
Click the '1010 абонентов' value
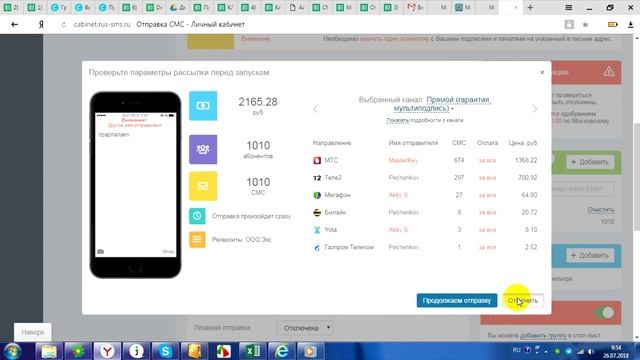[258, 149]
